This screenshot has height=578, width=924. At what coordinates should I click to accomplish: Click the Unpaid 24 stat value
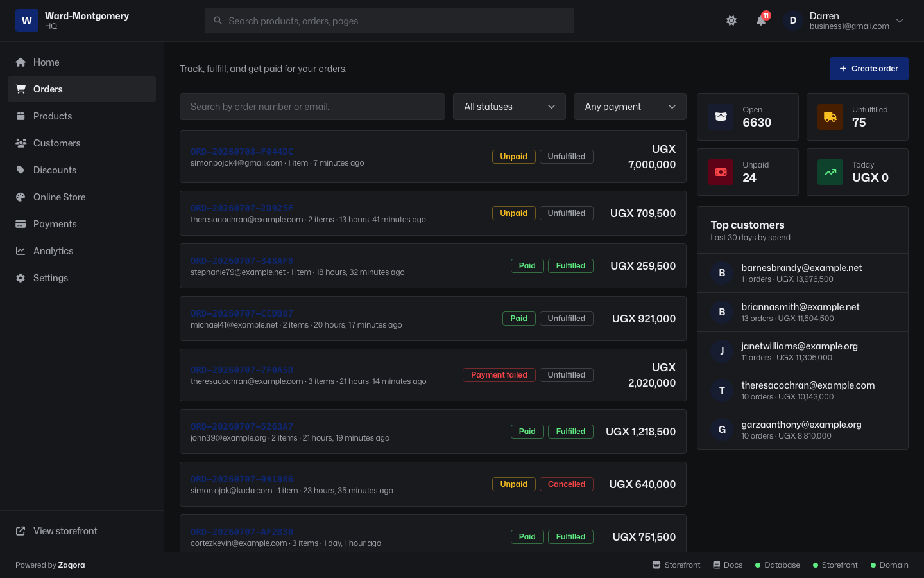(749, 178)
